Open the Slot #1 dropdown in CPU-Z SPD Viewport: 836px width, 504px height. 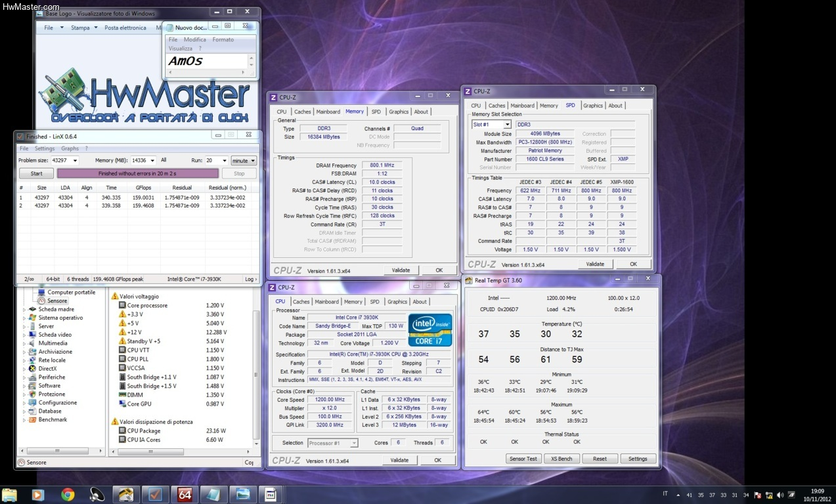pyautogui.click(x=507, y=125)
